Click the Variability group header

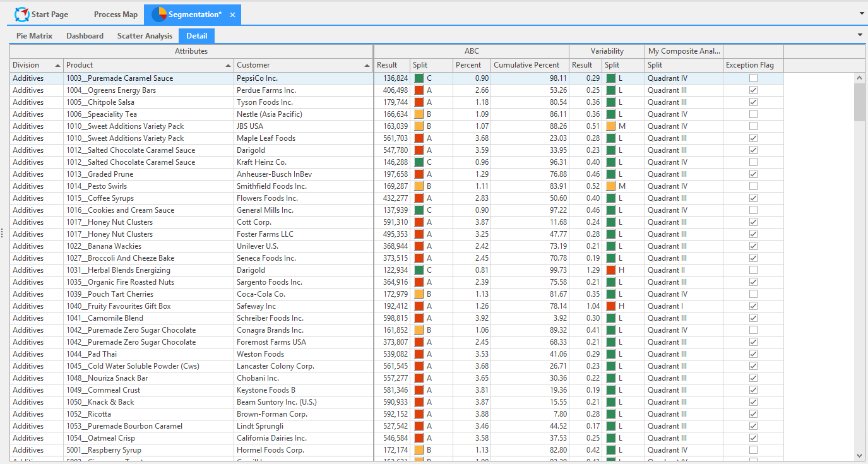[607, 51]
